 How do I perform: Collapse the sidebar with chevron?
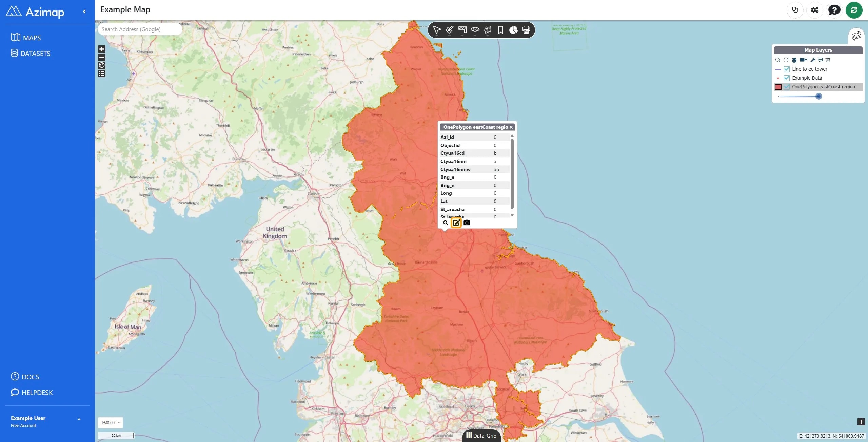[84, 12]
